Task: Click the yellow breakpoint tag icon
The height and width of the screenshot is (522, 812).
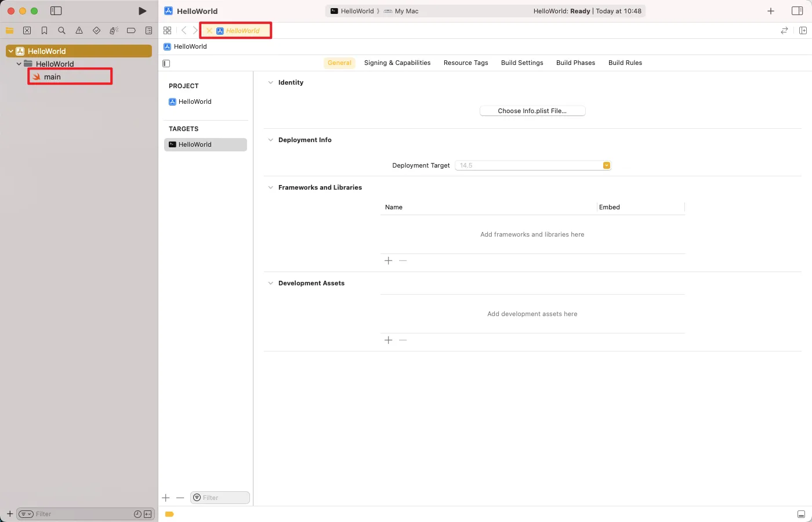Action: click(169, 514)
